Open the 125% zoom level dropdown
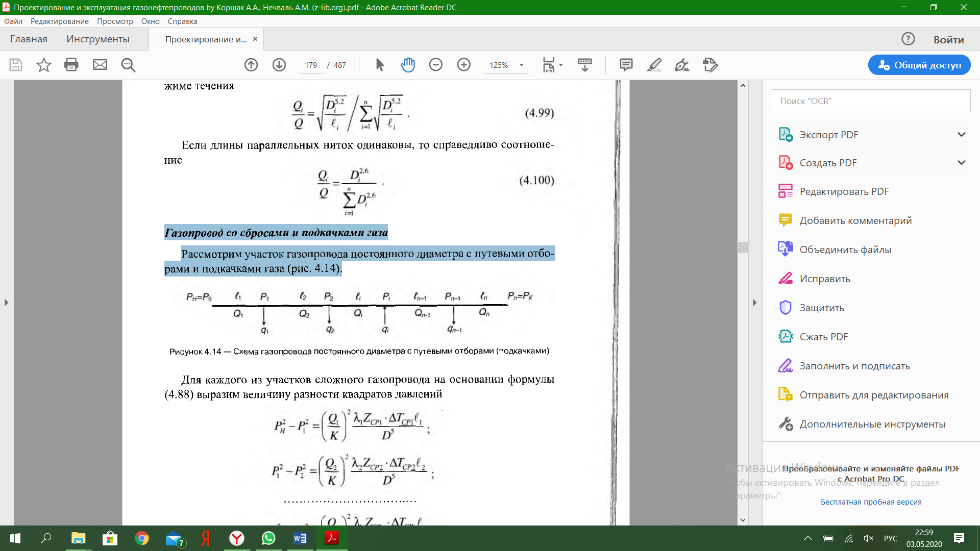 [522, 65]
